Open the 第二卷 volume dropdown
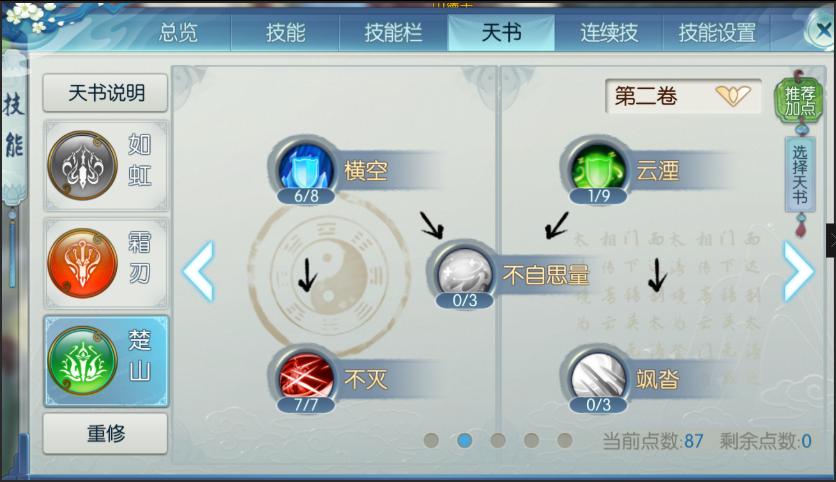Screen dimensions: 836x482 (683, 96)
